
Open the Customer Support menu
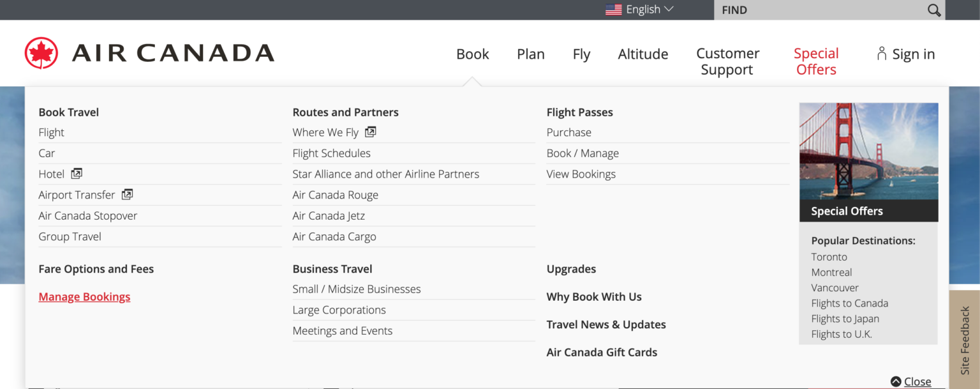pyautogui.click(x=727, y=61)
